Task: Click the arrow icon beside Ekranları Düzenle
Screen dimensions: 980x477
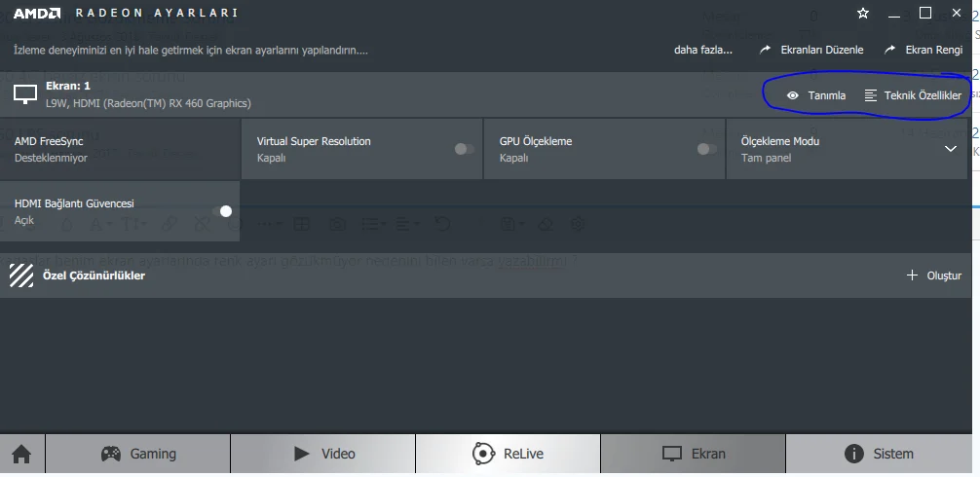Action: 765,50
